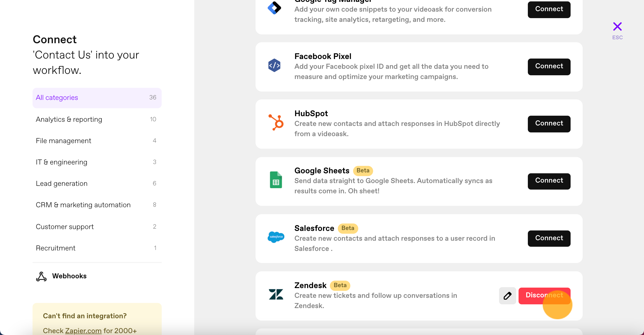Click the Zendesk logo icon
The image size is (644, 335).
276,294
